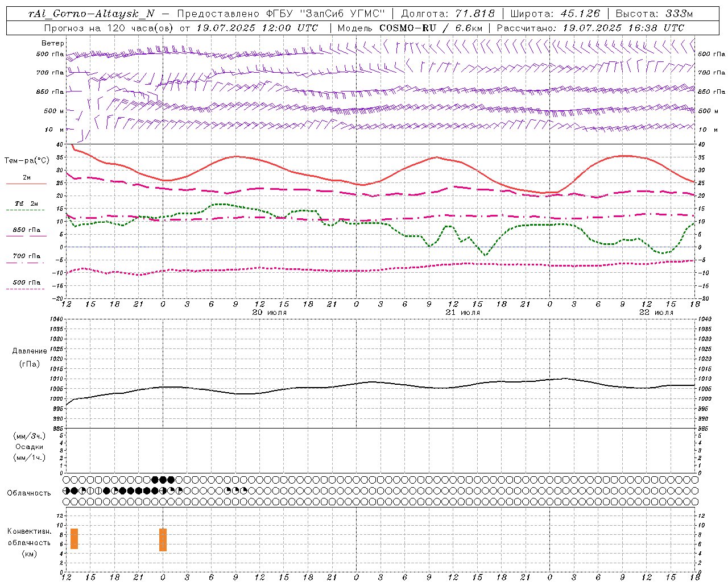Click the Давление panel label
The width and height of the screenshot is (728, 582).
pyautogui.click(x=30, y=351)
